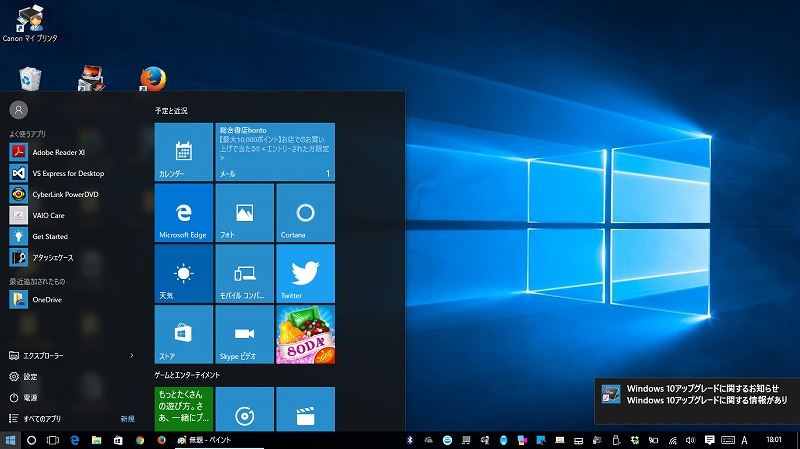Open the Skype ビデオ tile
Screen dimensions: 800x449
244,334
